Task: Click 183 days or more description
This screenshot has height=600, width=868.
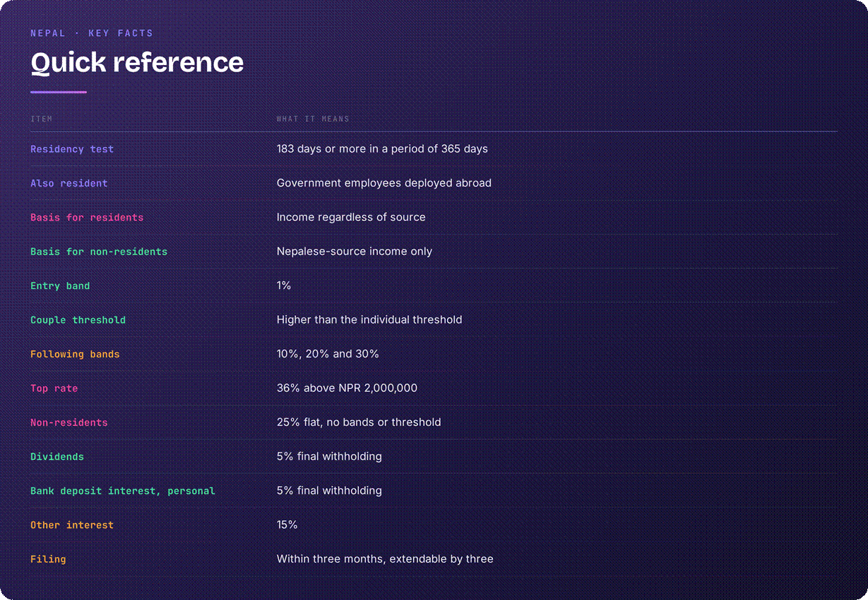Action: pyautogui.click(x=382, y=149)
